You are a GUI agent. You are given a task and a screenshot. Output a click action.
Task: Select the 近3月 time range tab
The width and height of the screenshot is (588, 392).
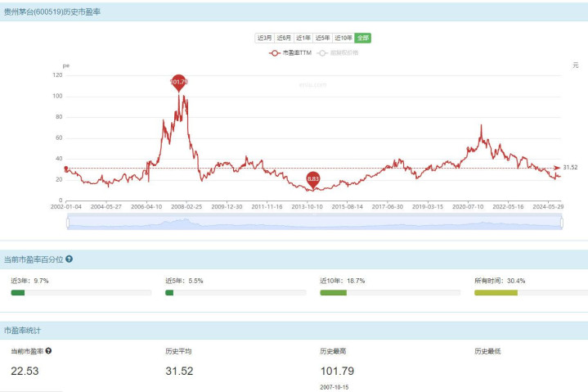[264, 38]
